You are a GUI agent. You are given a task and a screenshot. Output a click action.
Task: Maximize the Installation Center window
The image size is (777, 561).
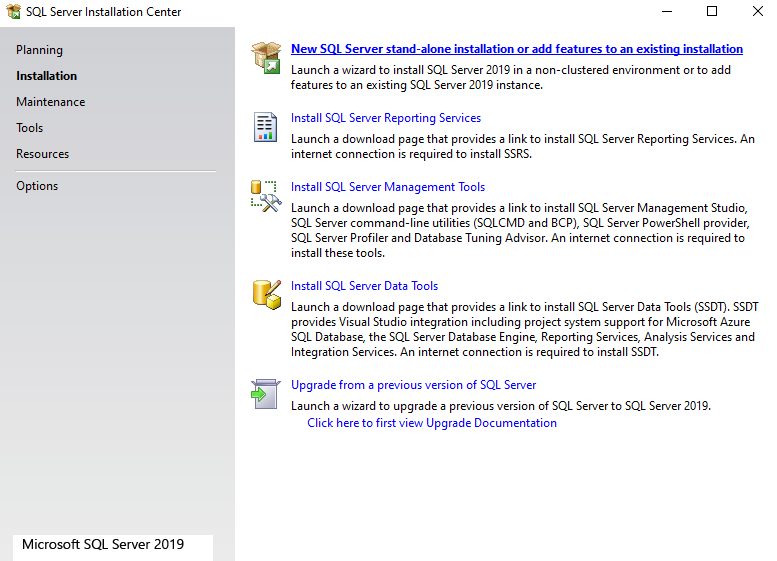(x=712, y=11)
